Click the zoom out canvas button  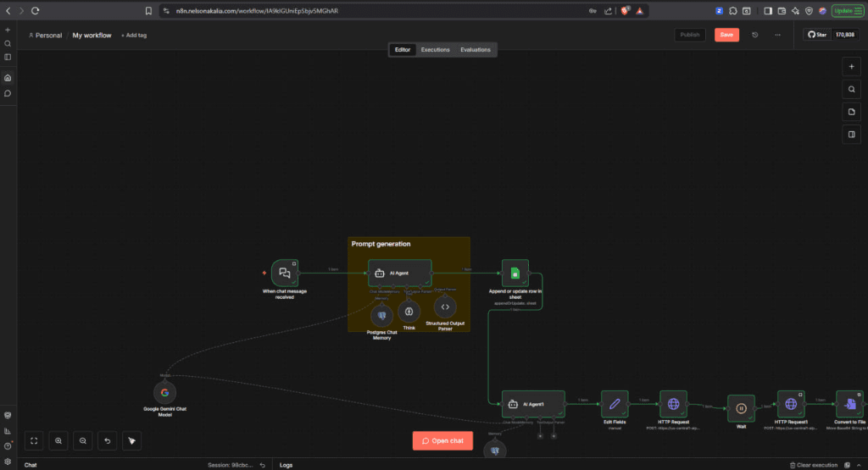82,440
